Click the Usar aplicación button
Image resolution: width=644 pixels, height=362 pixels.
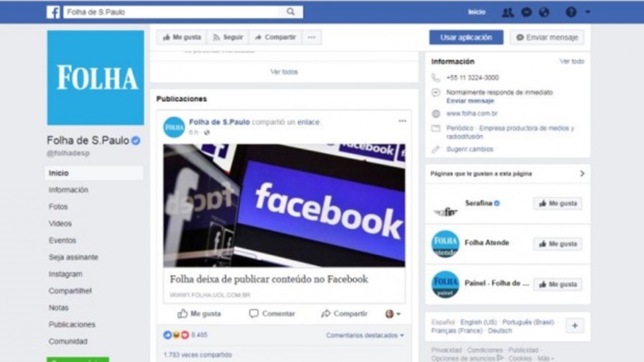coord(466,38)
